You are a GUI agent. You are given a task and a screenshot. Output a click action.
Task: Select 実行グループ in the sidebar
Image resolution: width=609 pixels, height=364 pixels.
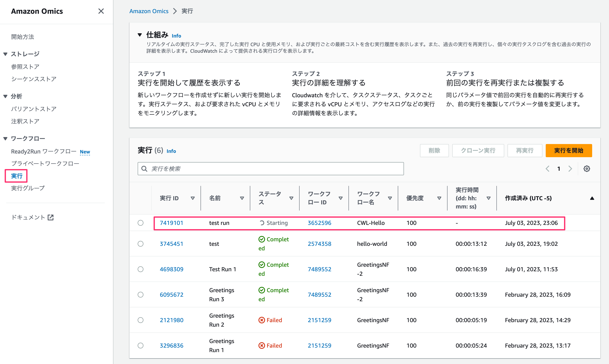(28, 188)
